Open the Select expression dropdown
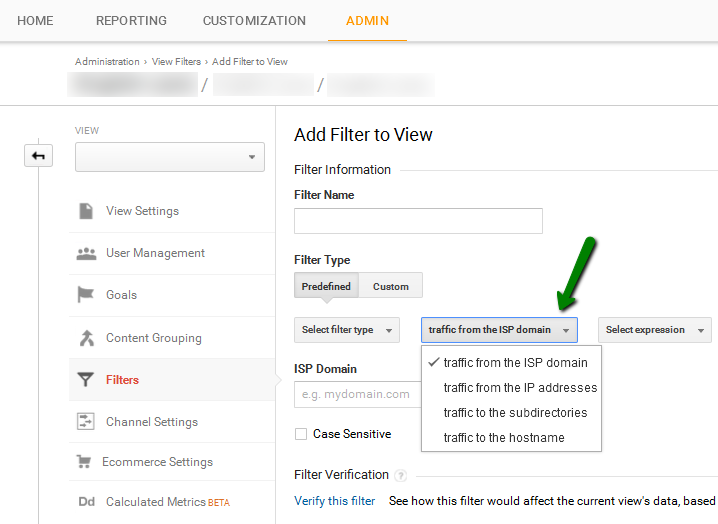The width and height of the screenshot is (718, 524). tap(655, 330)
